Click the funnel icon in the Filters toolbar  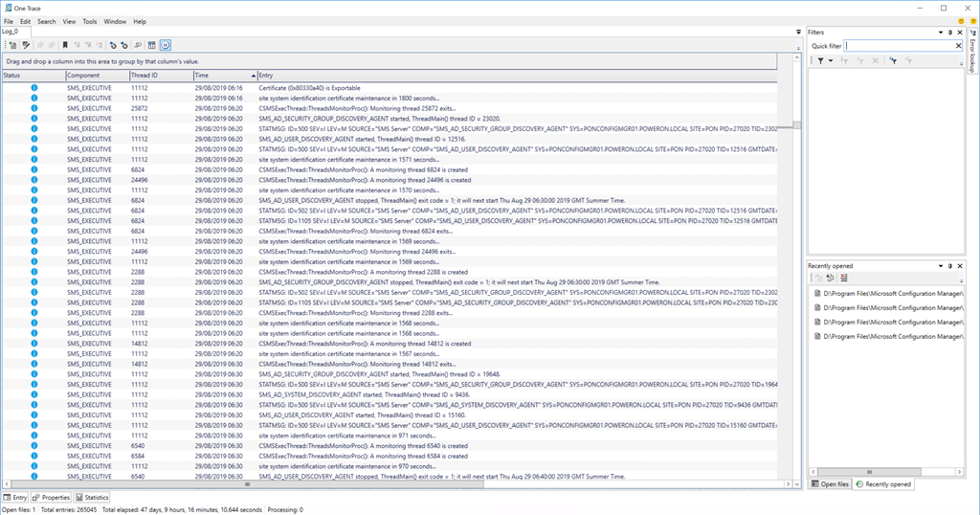tap(820, 60)
